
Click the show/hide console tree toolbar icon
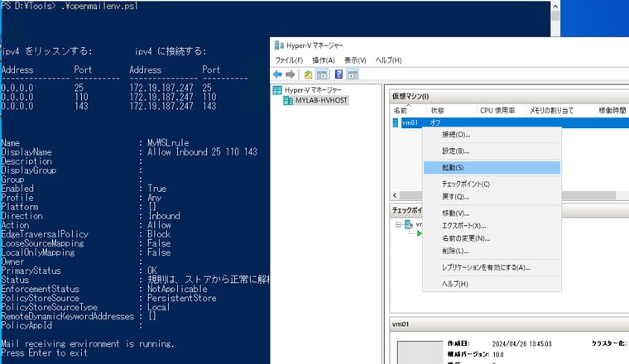point(322,74)
